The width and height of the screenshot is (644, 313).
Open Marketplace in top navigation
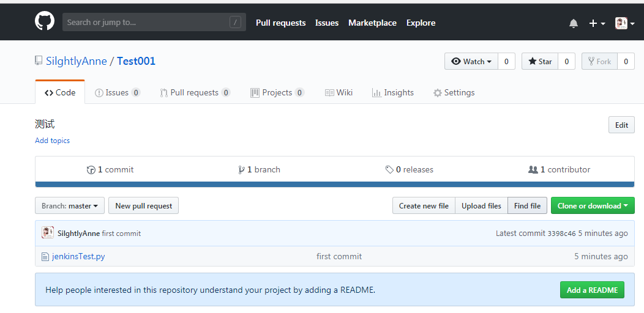(x=372, y=23)
